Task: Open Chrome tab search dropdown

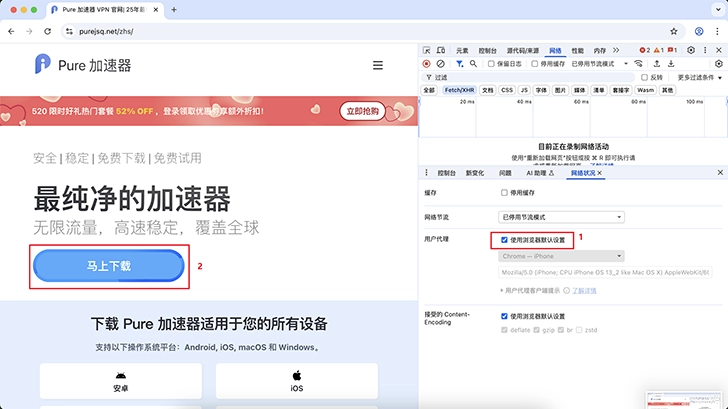Action: pos(718,10)
